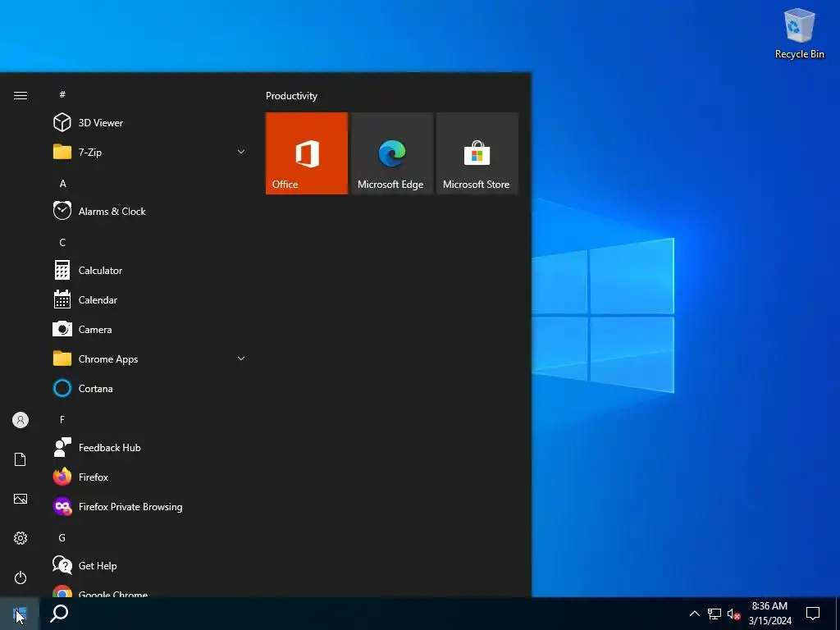Click the Start button on taskbar
The width and height of the screenshot is (840, 630).
[20, 614]
